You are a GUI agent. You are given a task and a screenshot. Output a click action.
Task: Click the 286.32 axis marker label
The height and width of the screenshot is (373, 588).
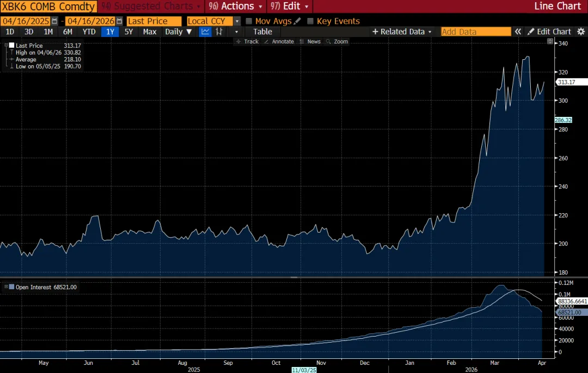[563, 120]
